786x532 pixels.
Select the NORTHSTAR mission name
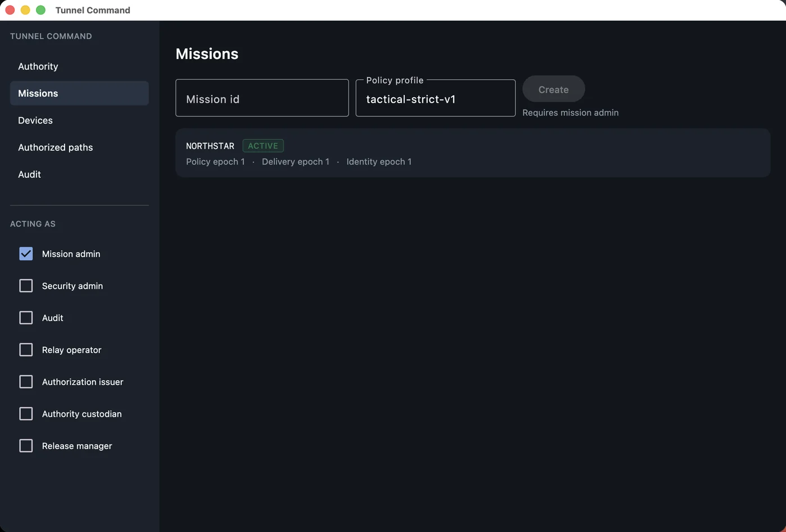coord(210,146)
